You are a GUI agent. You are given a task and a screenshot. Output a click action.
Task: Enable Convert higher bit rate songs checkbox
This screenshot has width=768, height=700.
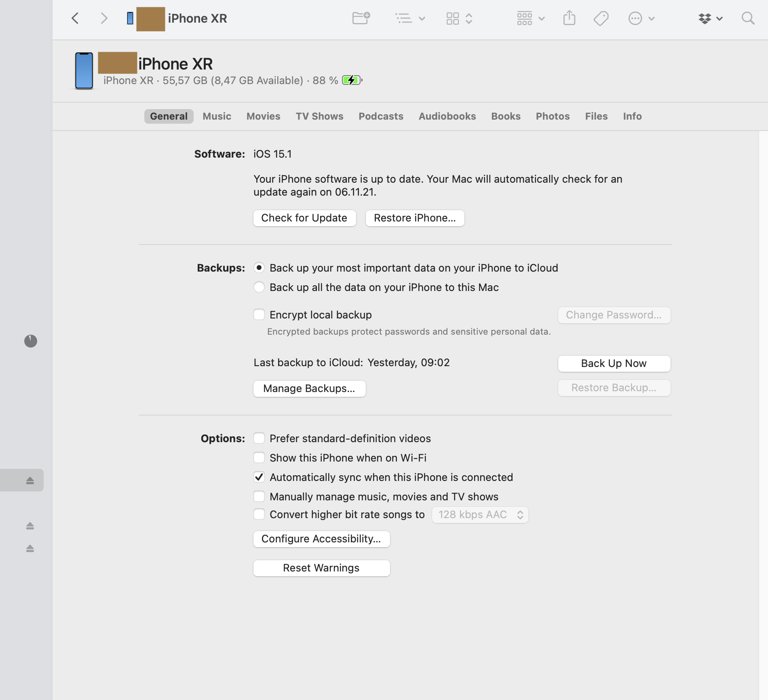pyautogui.click(x=259, y=514)
